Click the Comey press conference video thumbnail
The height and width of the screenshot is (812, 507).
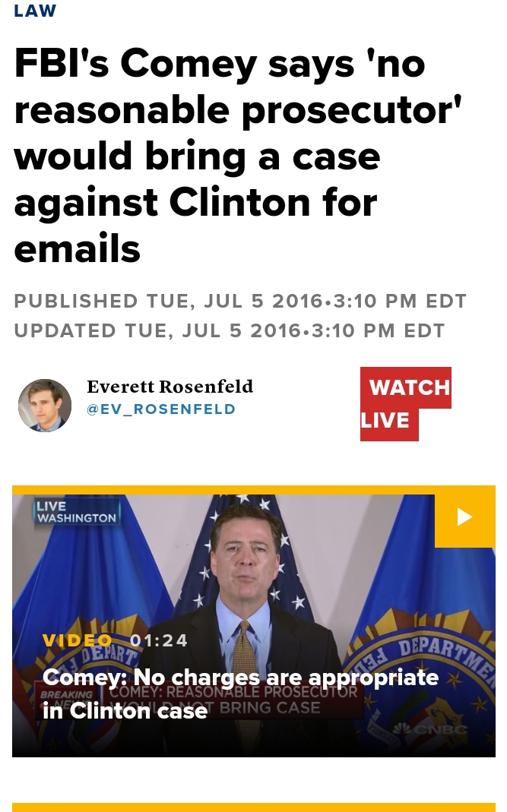[x=254, y=626]
